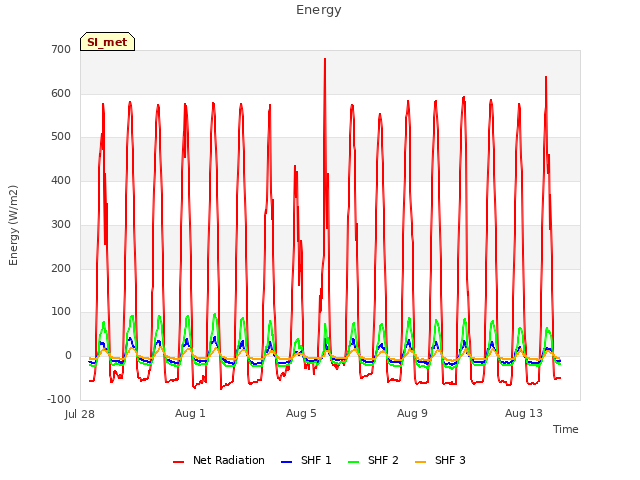Toggle SHF 3 legend entry
640x480 pixels.
[440, 460]
